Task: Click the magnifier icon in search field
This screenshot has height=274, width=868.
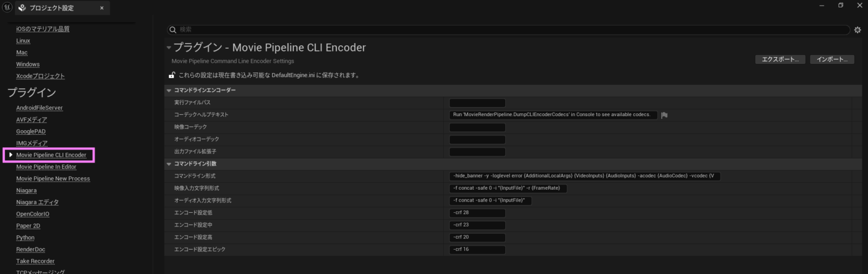Action: [173, 30]
